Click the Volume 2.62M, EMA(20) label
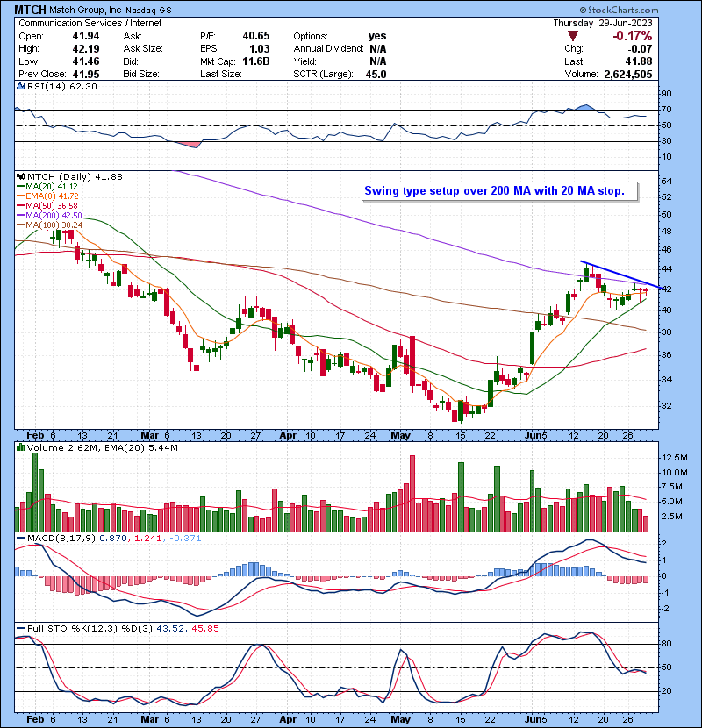702x728 pixels. click(x=103, y=447)
